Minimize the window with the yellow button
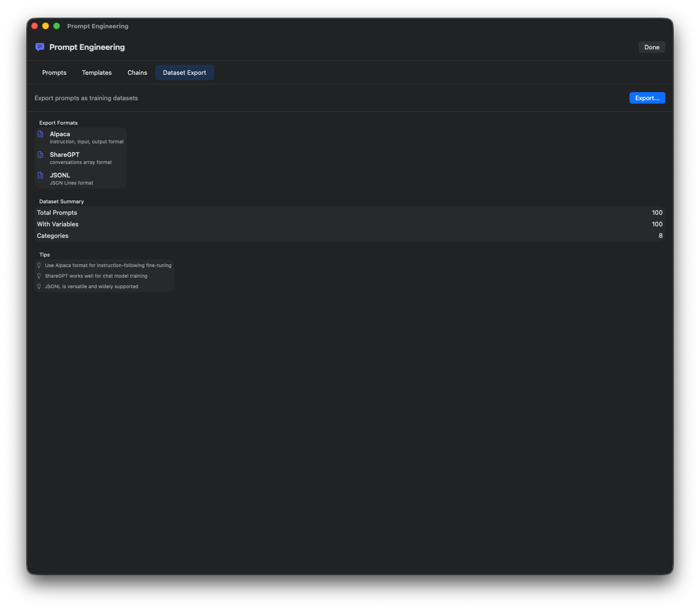Screen dimensions: 700x610 point(46,26)
